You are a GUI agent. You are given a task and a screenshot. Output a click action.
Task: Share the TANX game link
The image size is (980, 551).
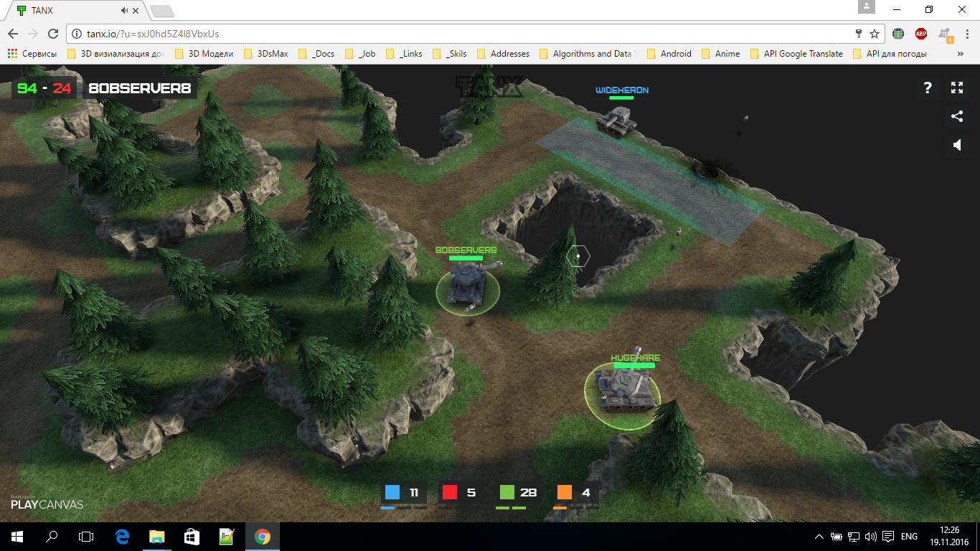(x=957, y=116)
